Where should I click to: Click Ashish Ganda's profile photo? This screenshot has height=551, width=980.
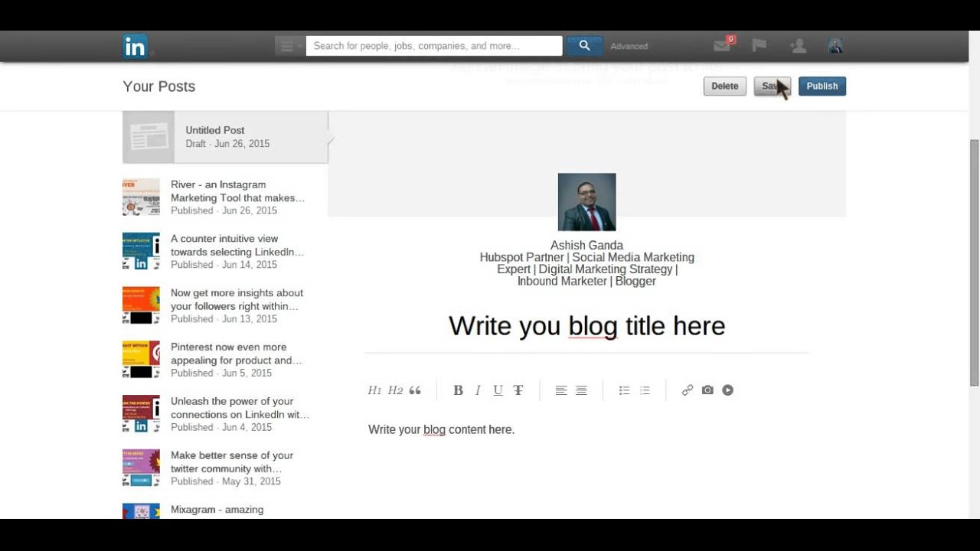586,202
